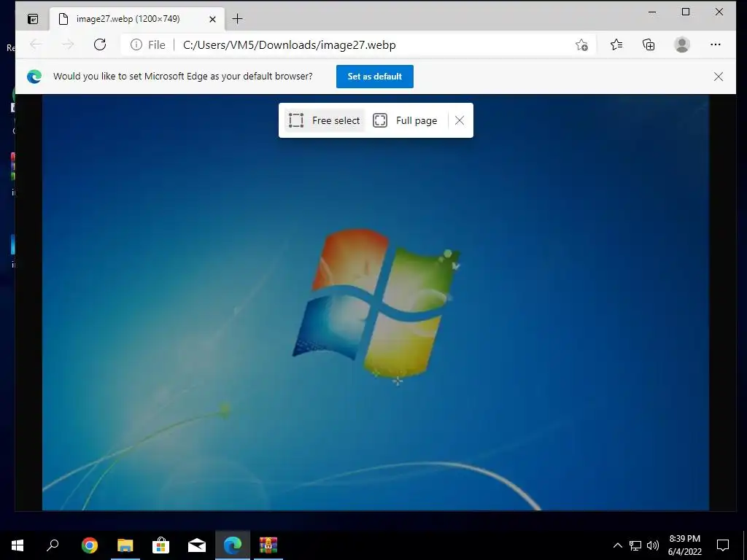This screenshot has height=560, width=747.
Task: Minimize the Edge window
Action: click(x=652, y=12)
